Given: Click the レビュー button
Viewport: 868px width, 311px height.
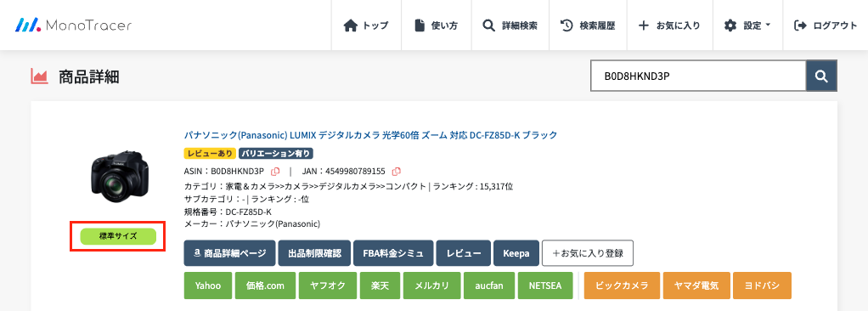Looking at the screenshot, I should click(464, 253).
